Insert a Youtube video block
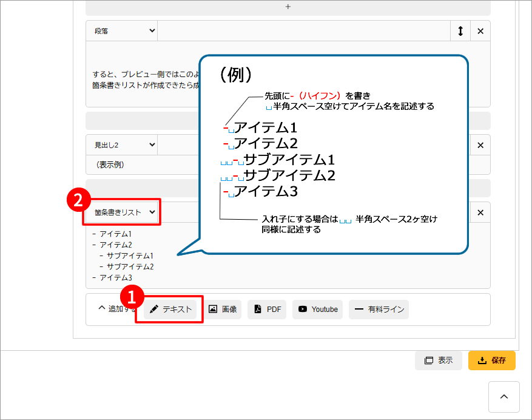 click(x=318, y=310)
